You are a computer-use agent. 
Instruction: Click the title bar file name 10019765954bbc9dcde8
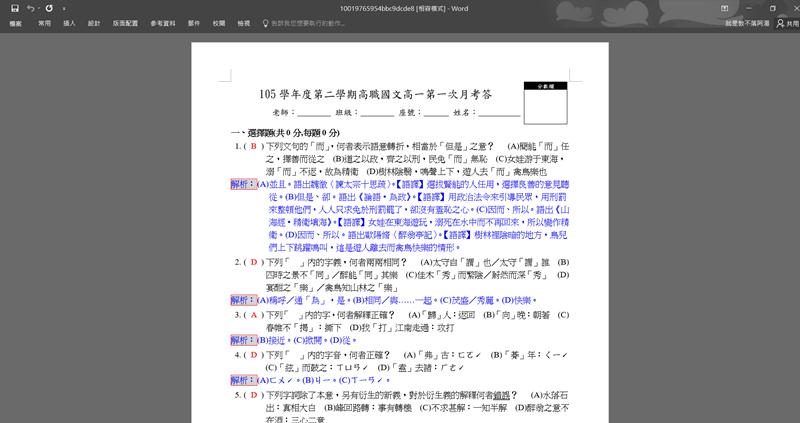pos(377,8)
